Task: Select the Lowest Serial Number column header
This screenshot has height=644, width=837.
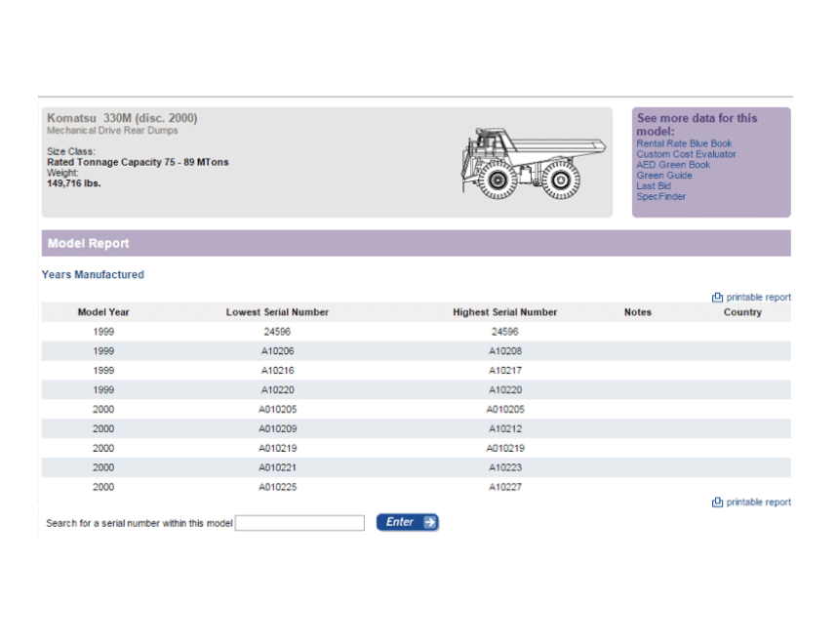Action: tap(277, 312)
